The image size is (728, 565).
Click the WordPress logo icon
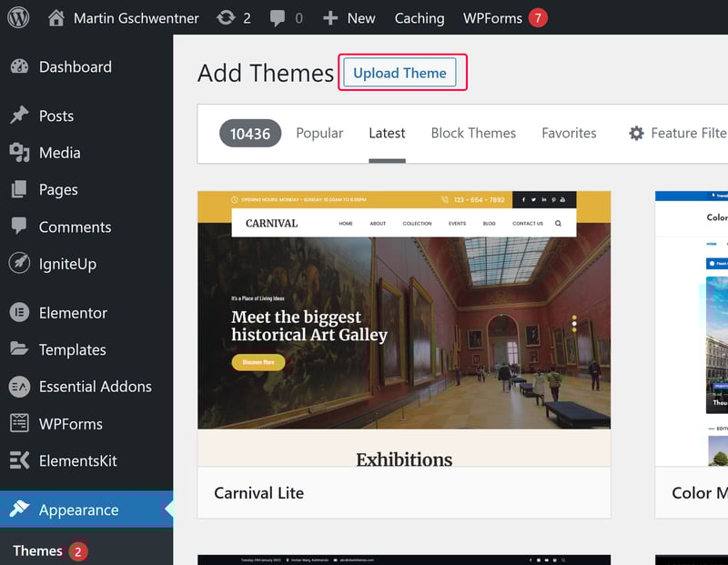(x=18, y=17)
